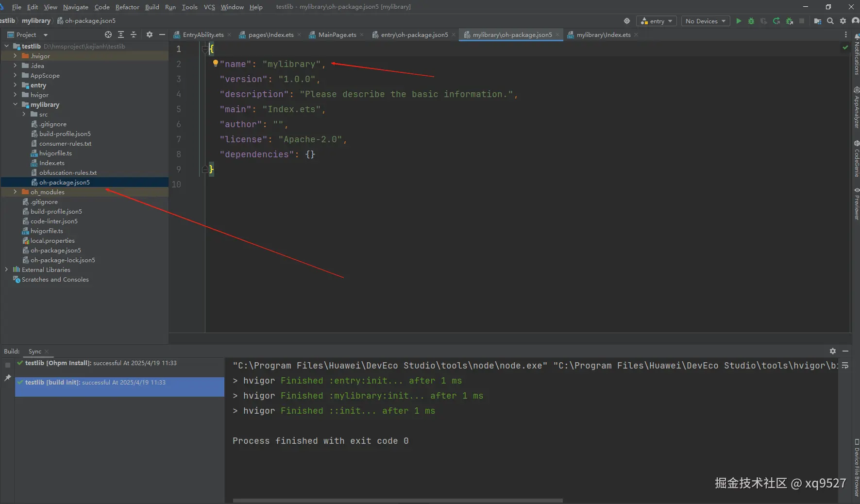Toggle the Previewer tool window
The image size is (860, 504).
[856, 203]
